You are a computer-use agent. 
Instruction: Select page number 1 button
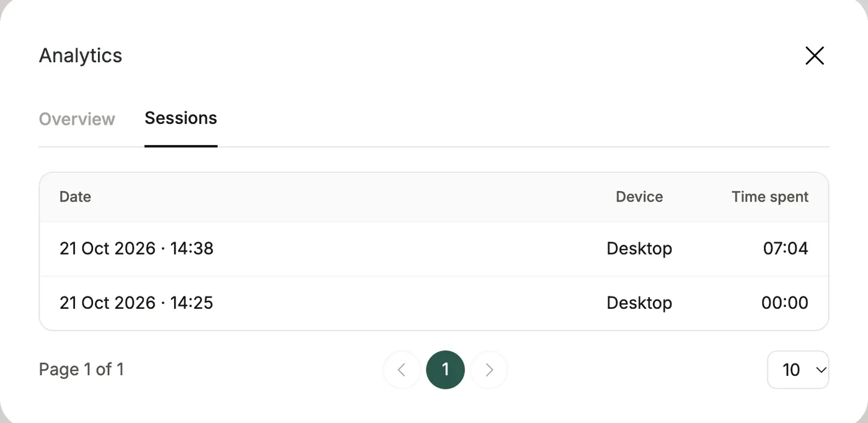(445, 370)
